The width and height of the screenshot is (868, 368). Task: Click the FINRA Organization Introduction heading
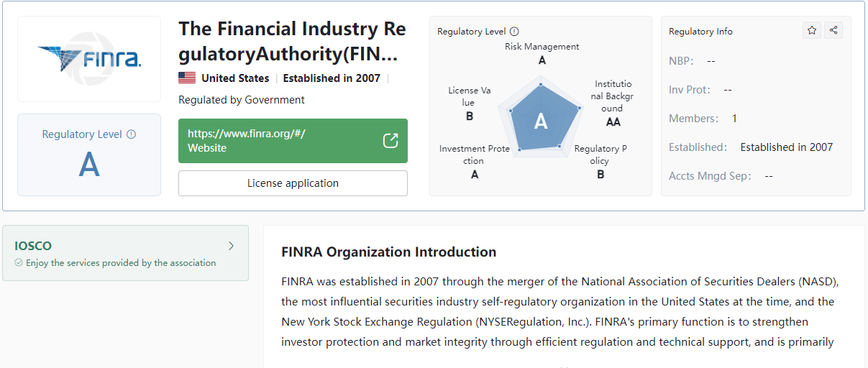(x=389, y=252)
